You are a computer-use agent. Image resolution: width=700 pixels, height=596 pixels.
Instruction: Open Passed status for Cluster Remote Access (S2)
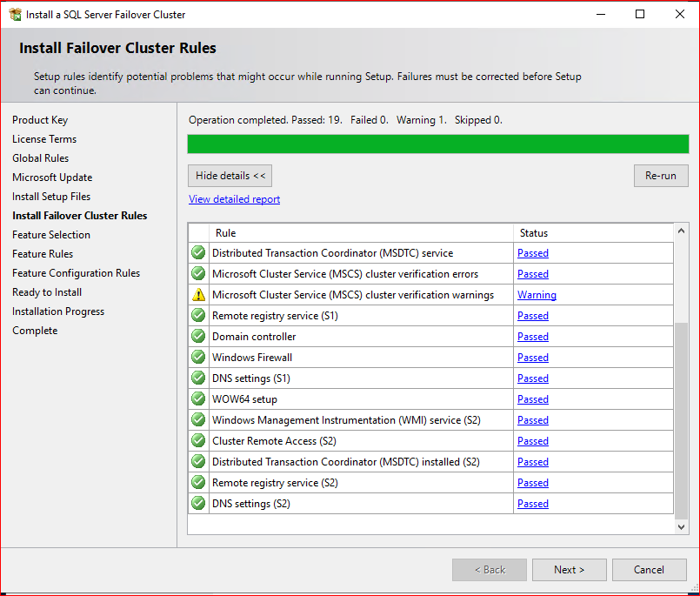pos(532,441)
